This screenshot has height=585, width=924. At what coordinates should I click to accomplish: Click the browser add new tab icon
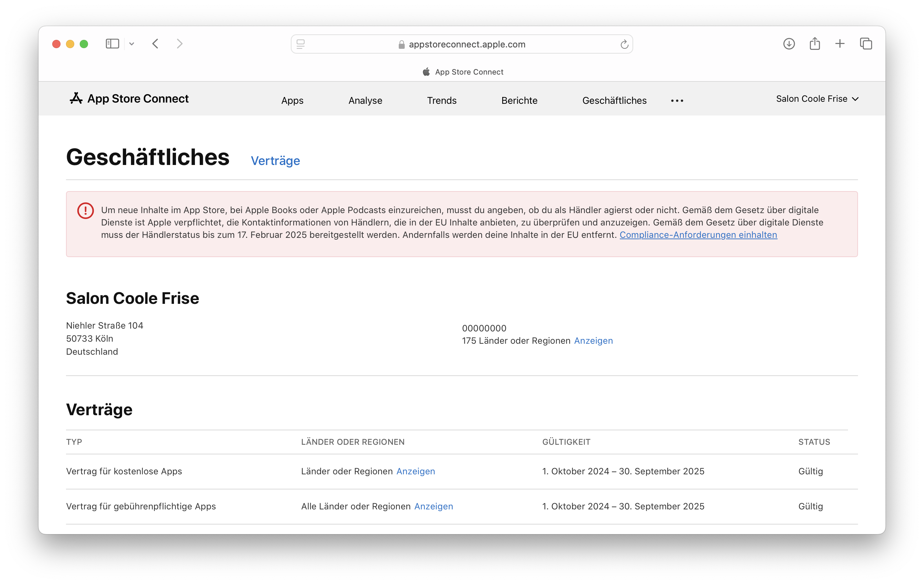[841, 44]
